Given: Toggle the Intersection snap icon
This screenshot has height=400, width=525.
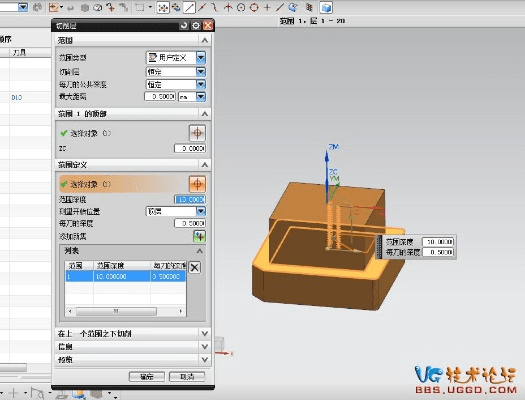Looking at the screenshot, I should pyautogui.click(x=228, y=8).
